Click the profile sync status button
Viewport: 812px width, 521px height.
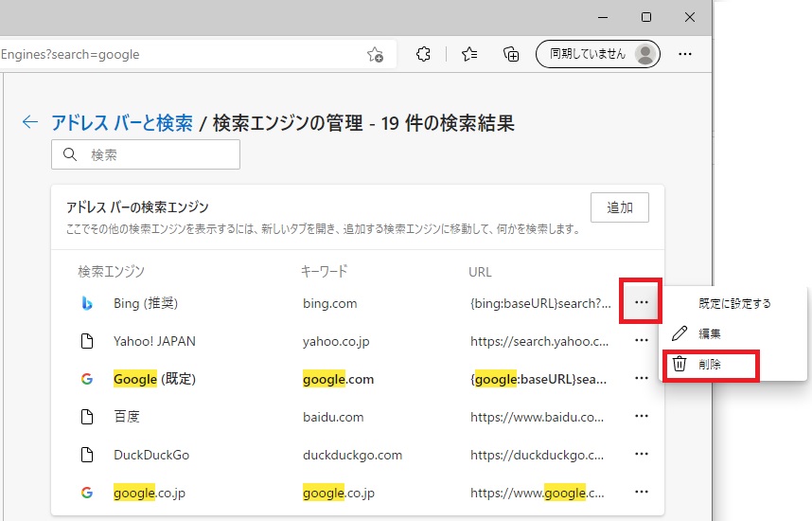pyautogui.click(x=597, y=54)
